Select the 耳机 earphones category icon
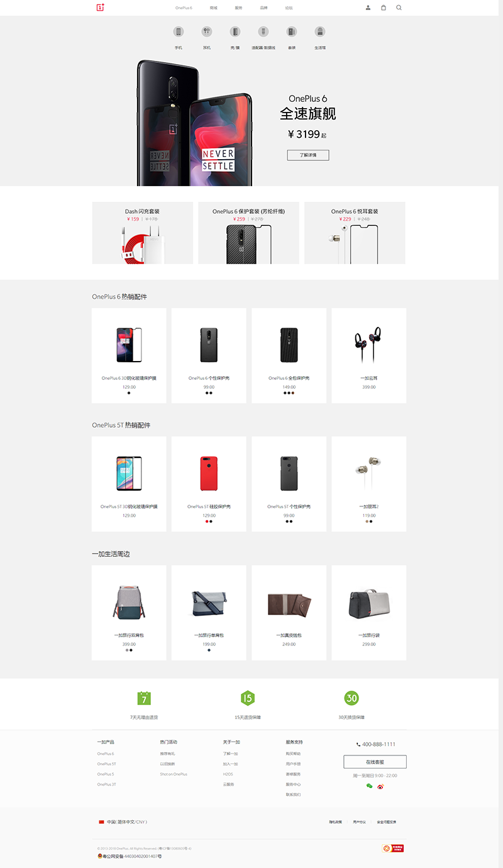 (x=207, y=31)
